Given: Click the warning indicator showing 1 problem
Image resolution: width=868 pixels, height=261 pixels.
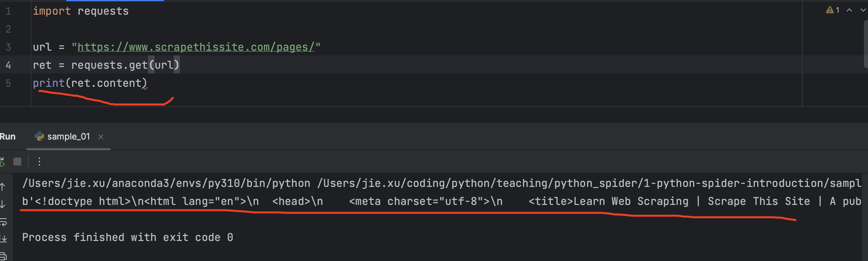Looking at the screenshot, I should pyautogui.click(x=833, y=10).
